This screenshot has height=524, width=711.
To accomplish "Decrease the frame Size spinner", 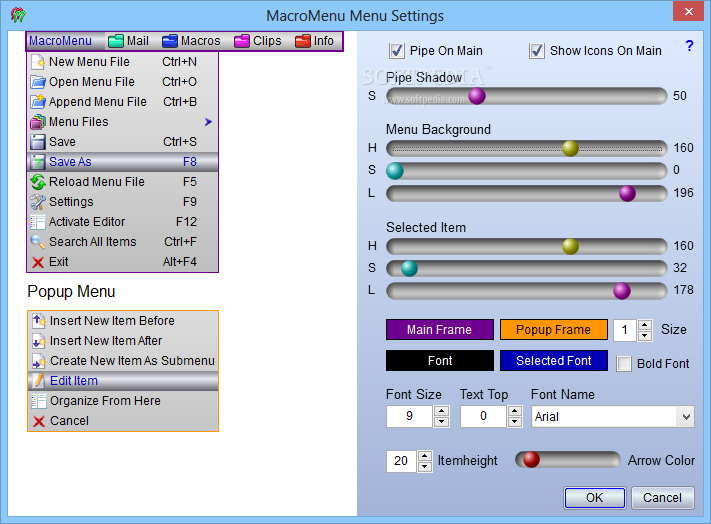I will click(x=644, y=336).
